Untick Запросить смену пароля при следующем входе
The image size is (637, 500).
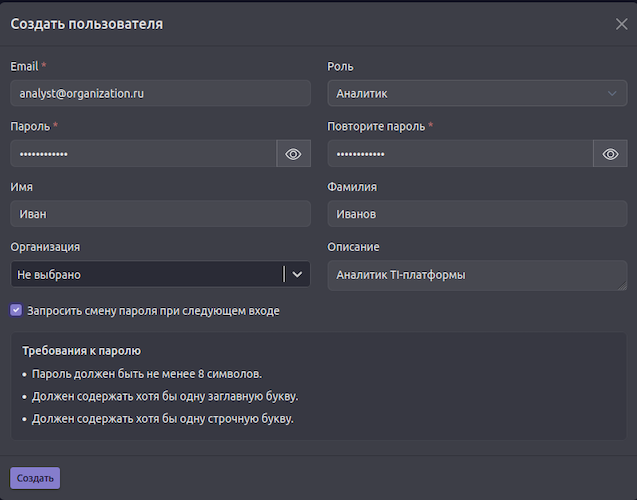coord(16,311)
